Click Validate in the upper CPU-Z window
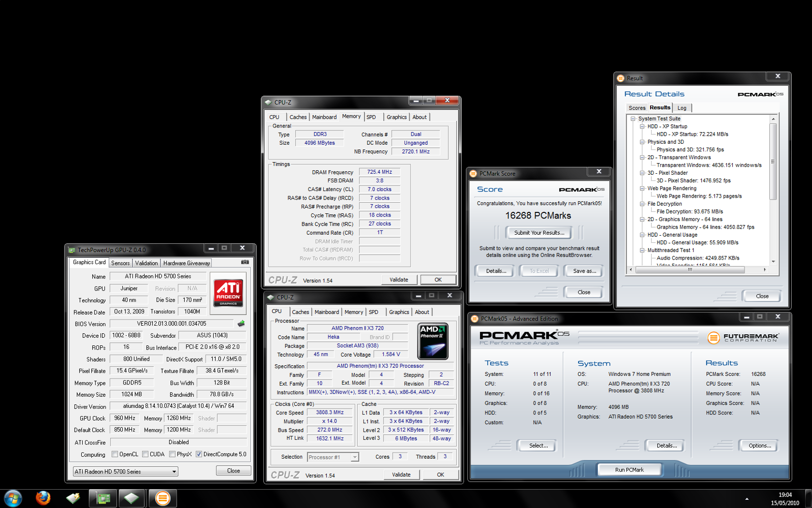Image resolution: width=812 pixels, height=508 pixels. click(x=399, y=280)
